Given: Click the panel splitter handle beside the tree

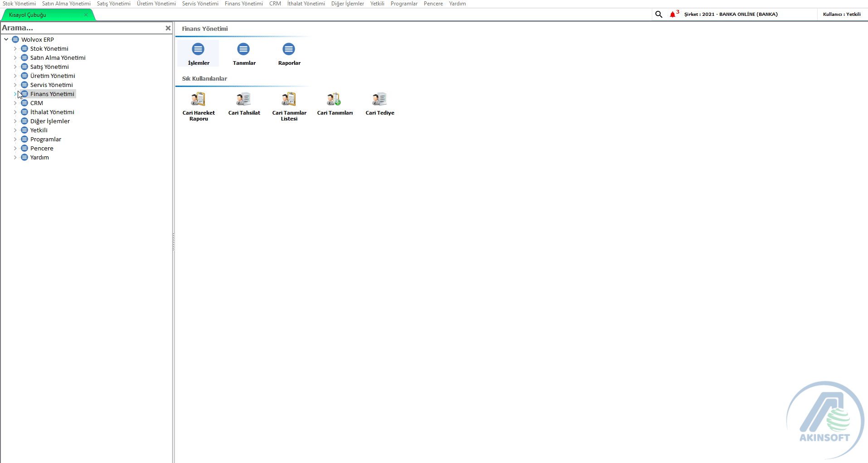Looking at the screenshot, I should tap(174, 242).
